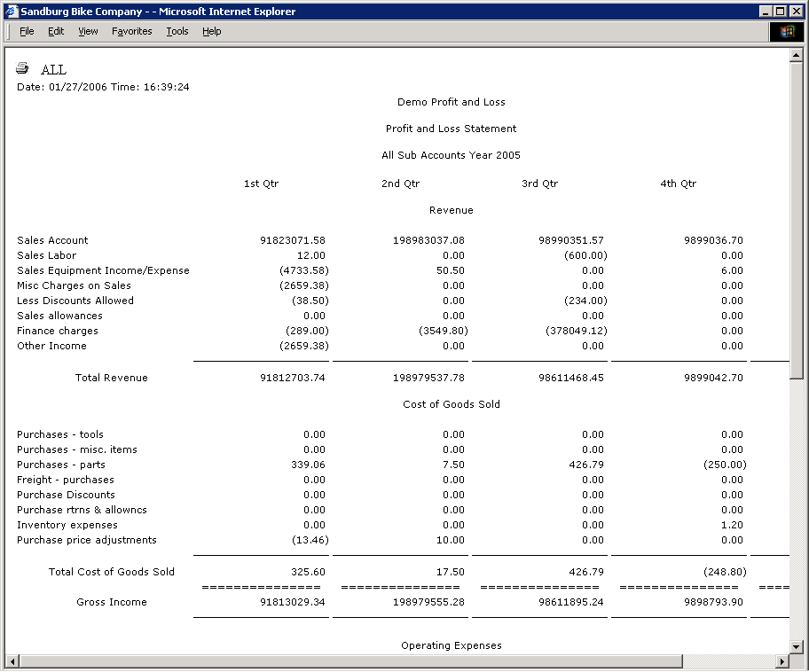
Task: Click the printer icon beside ALL
Action: (22, 69)
